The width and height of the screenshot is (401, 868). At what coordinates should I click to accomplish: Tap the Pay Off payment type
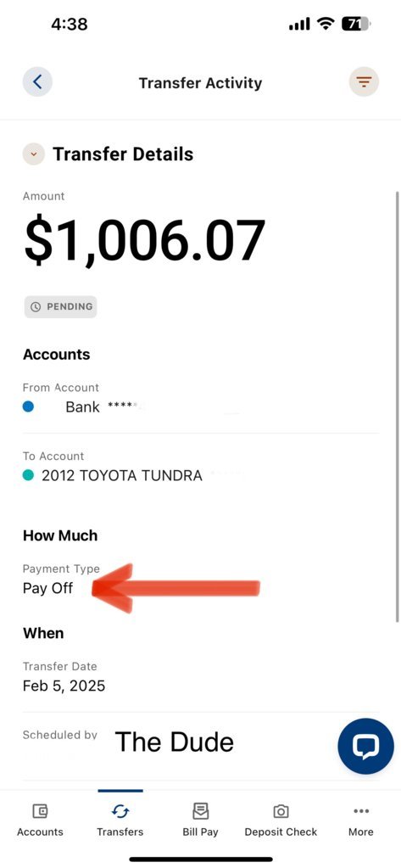click(x=47, y=588)
